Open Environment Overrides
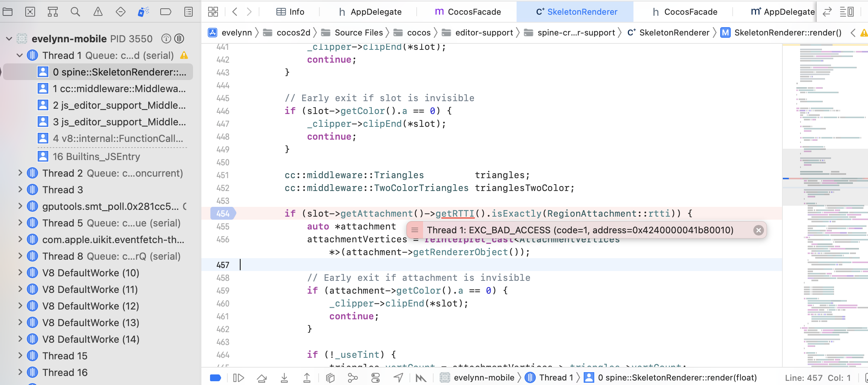Image resolution: width=868 pixels, height=385 pixels. (376, 378)
